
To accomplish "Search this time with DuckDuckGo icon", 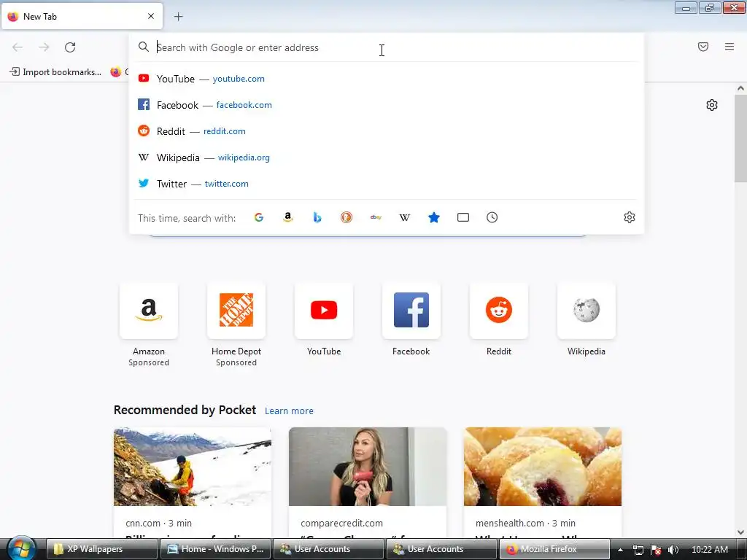I will (x=347, y=217).
